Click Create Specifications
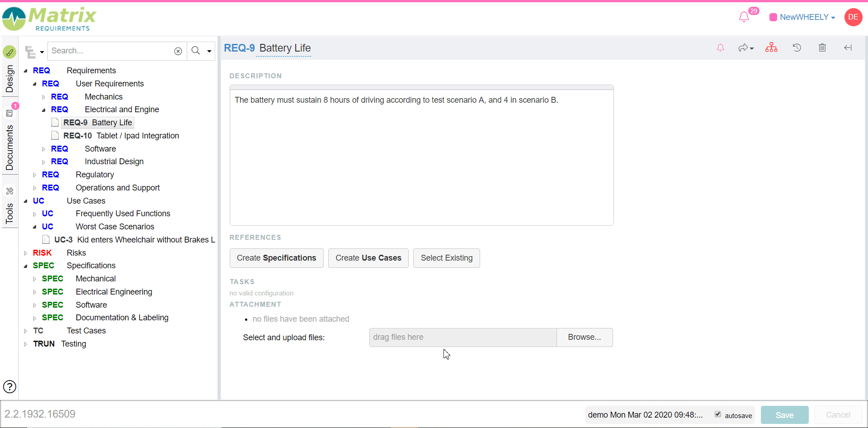 pyautogui.click(x=276, y=258)
